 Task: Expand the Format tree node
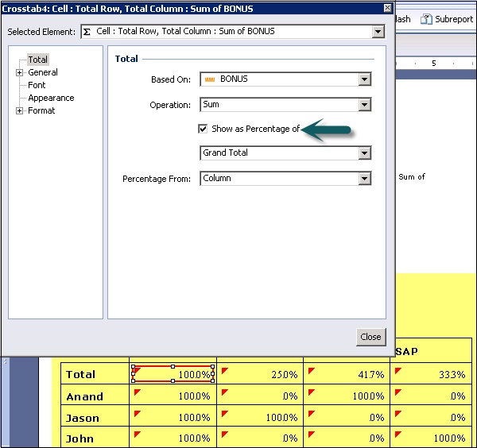(20, 110)
